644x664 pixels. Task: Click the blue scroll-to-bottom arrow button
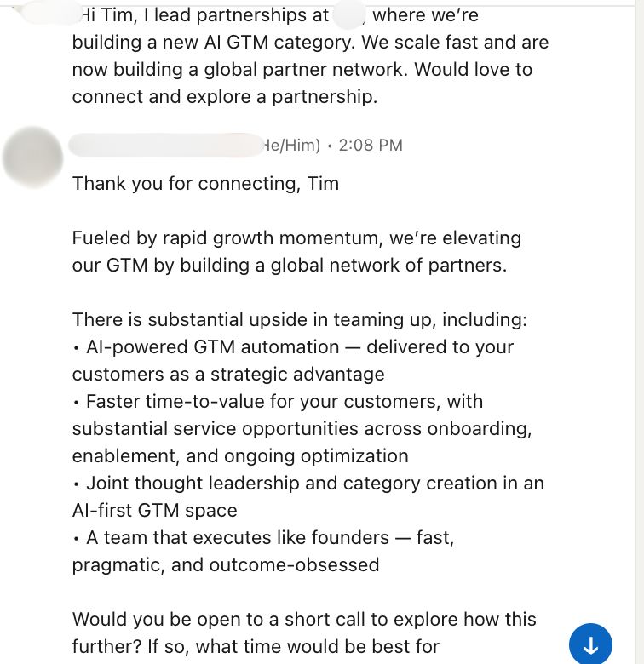pyautogui.click(x=590, y=645)
